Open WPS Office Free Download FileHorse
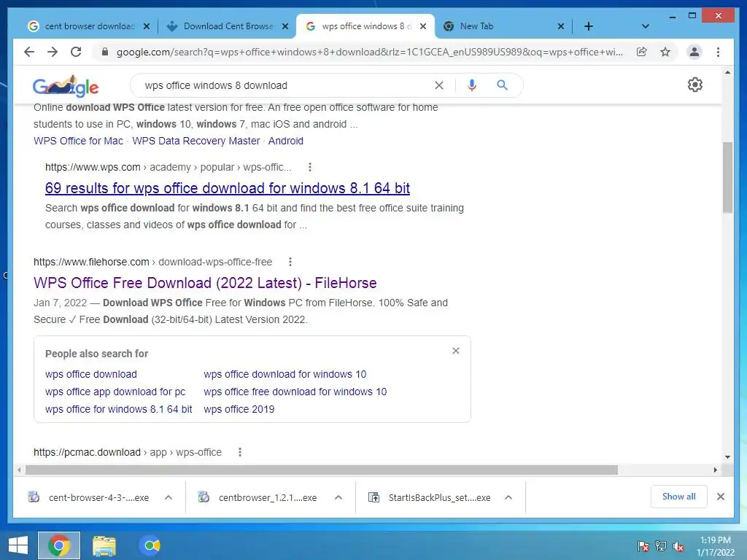747x560 pixels. click(x=205, y=283)
